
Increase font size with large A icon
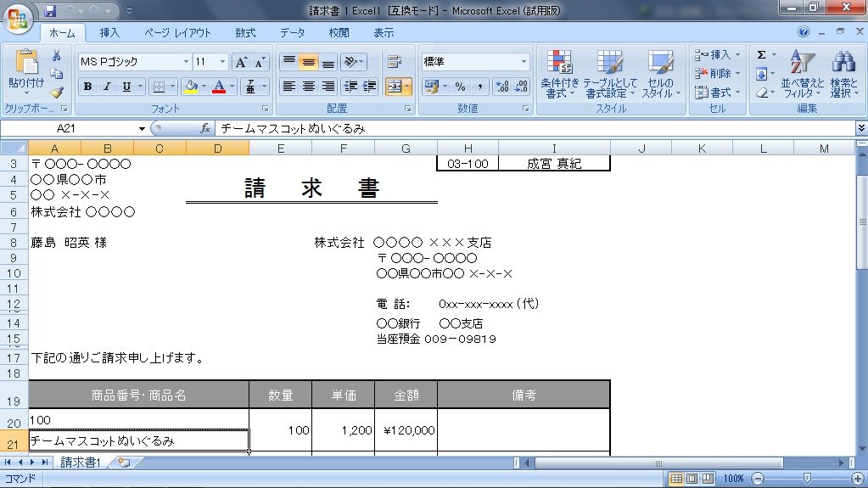click(241, 62)
